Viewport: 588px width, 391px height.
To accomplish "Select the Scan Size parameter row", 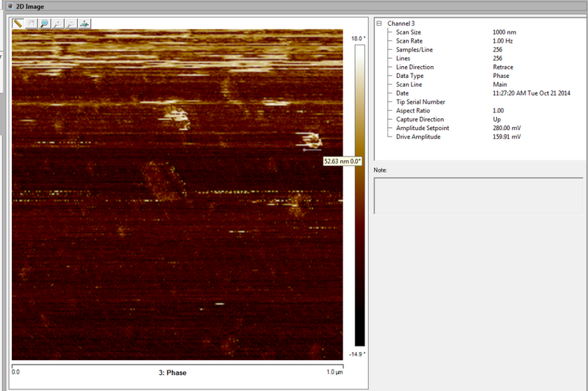I will 412,32.
